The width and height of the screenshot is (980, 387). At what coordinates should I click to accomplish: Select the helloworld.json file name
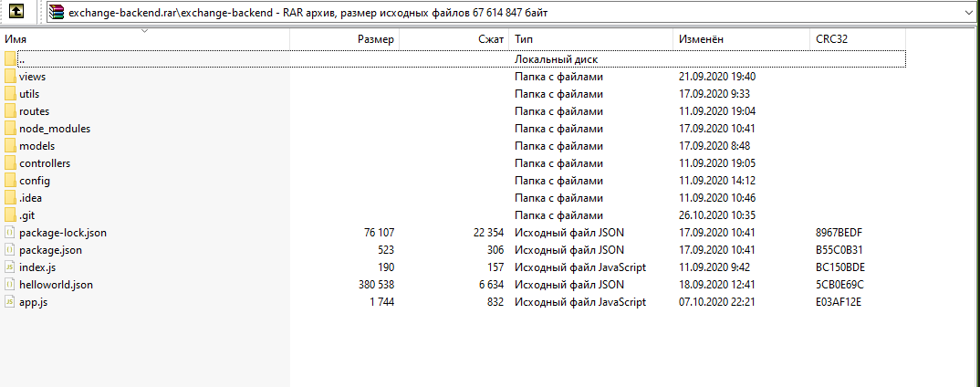click(x=56, y=285)
